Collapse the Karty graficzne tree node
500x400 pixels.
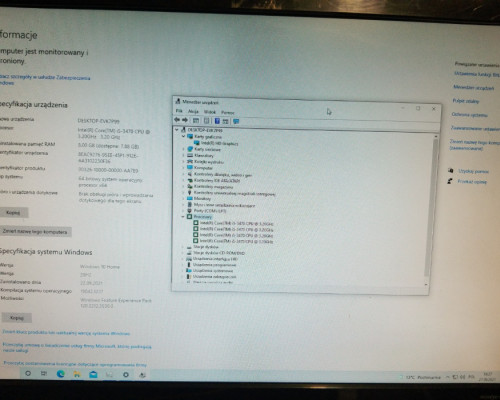coord(183,136)
